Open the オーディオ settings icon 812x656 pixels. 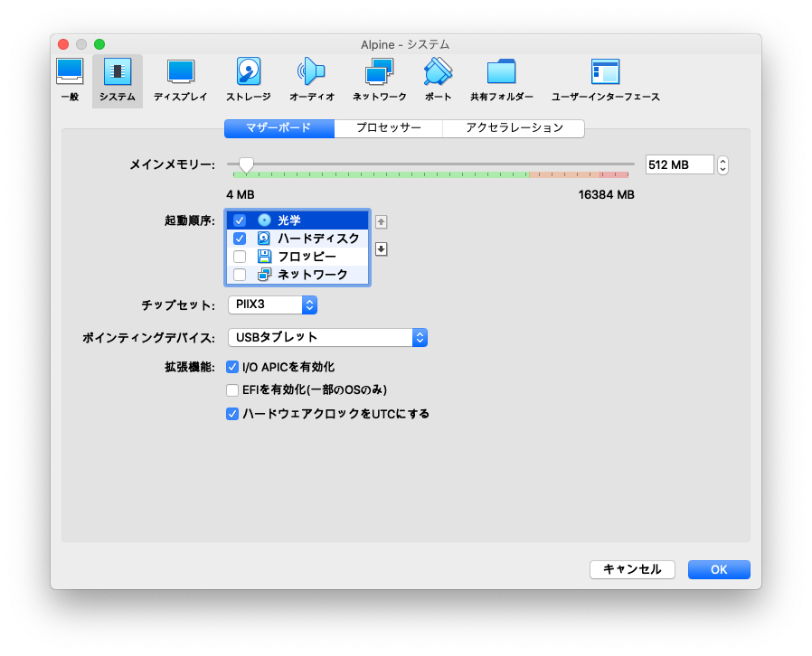[x=312, y=80]
